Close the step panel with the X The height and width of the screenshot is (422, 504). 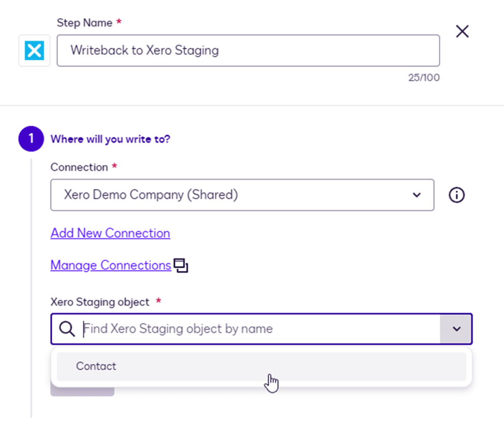(x=462, y=32)
